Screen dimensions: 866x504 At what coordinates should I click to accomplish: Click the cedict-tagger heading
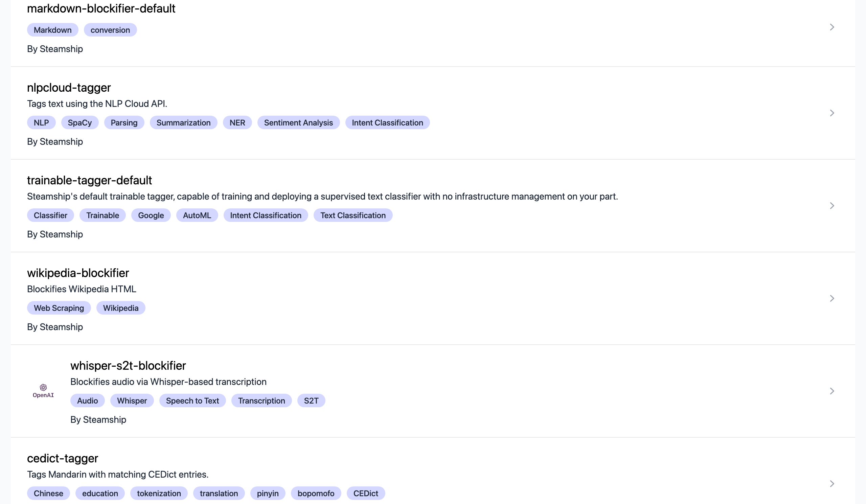click(63, 458)
